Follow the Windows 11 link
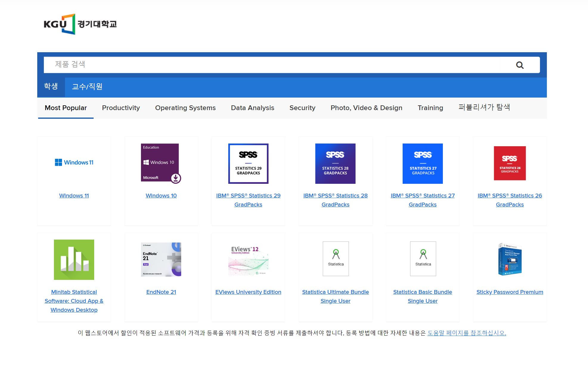588x384 pixels. pos(74,196)
